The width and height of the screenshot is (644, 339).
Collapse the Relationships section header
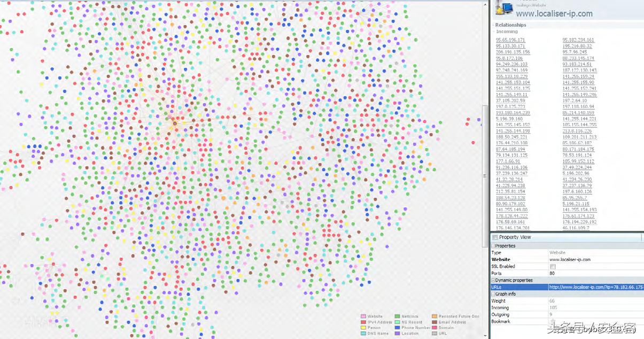(x=510, y=25)
